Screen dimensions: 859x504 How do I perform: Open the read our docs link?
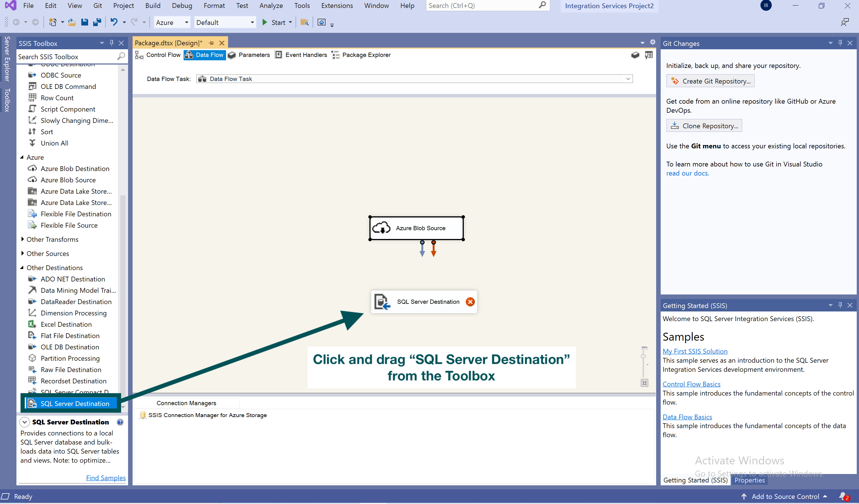pos(688,173)
